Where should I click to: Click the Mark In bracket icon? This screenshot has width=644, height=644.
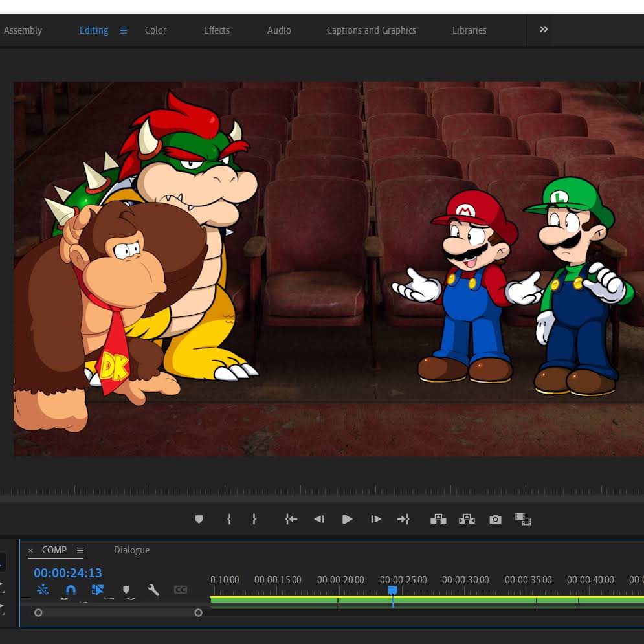[229, 519]
